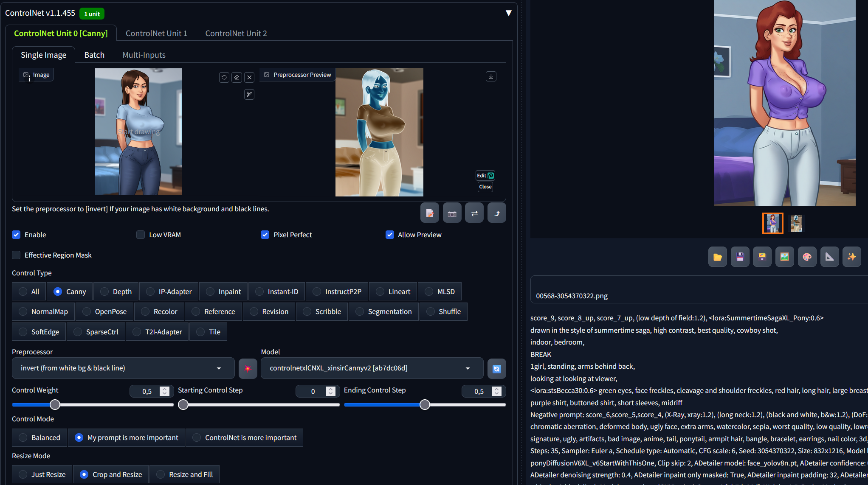868x485 pixels.
Task: Send to extras ruler triangle icon
Action: 829,257
